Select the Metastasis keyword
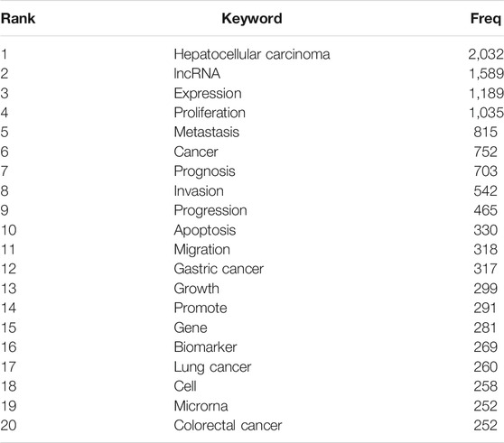504x443 pixels. click(x=207, y=132)
